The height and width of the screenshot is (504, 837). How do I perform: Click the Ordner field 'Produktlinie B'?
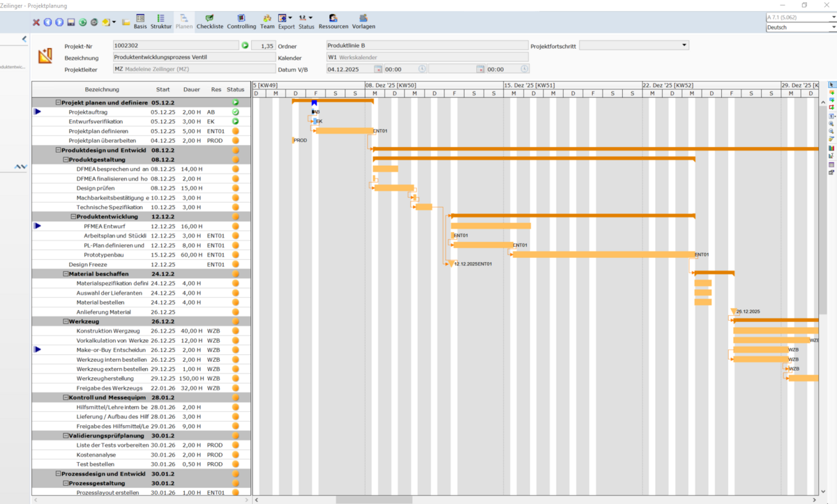pyautogui.click(x=426, y=45)
